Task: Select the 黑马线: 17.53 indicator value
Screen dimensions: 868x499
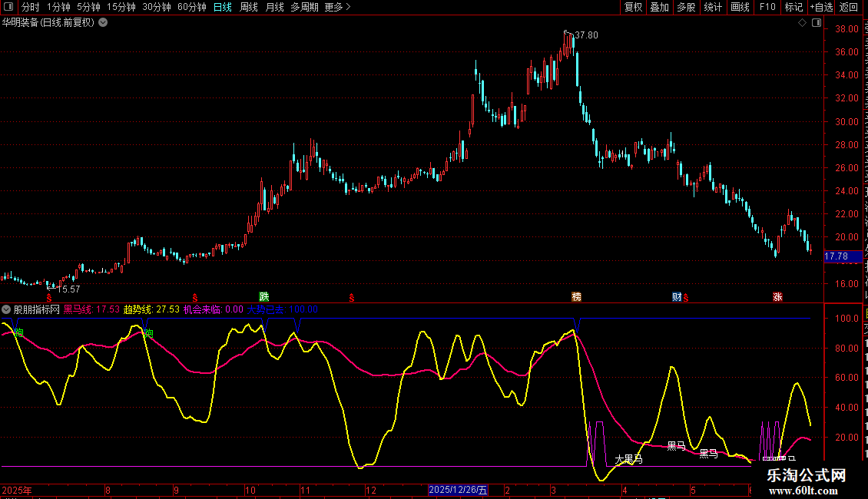Action: coord(91,309)
